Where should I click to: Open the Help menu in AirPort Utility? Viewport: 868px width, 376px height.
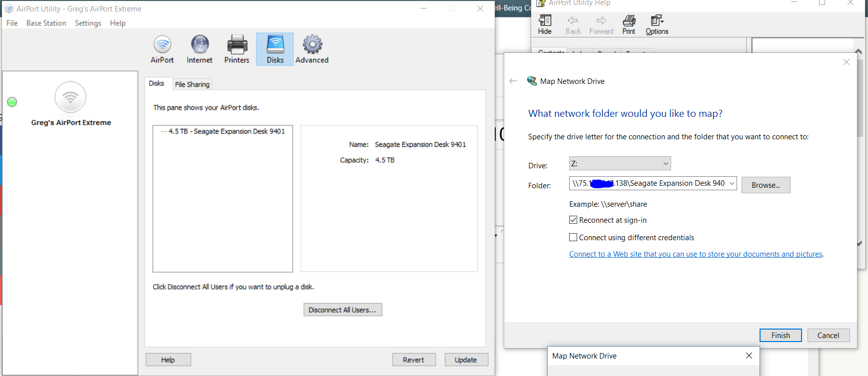click(x=117, y=23)
